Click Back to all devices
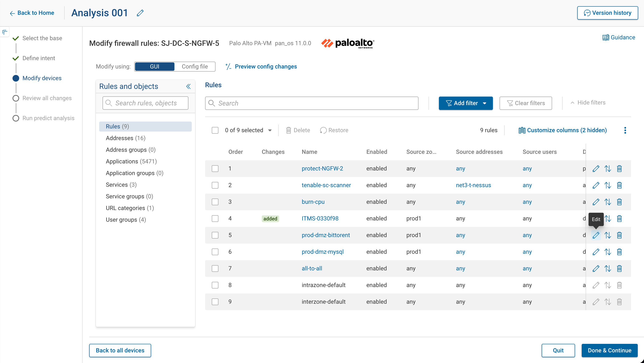The width and height of the screenshot is (644, 363). [120, 350]
